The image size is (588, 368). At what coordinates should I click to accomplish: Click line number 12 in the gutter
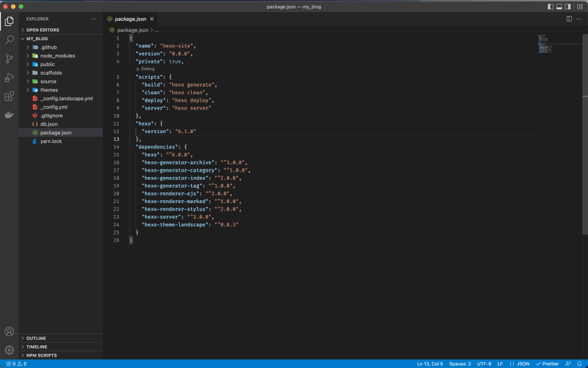(116, 132)
